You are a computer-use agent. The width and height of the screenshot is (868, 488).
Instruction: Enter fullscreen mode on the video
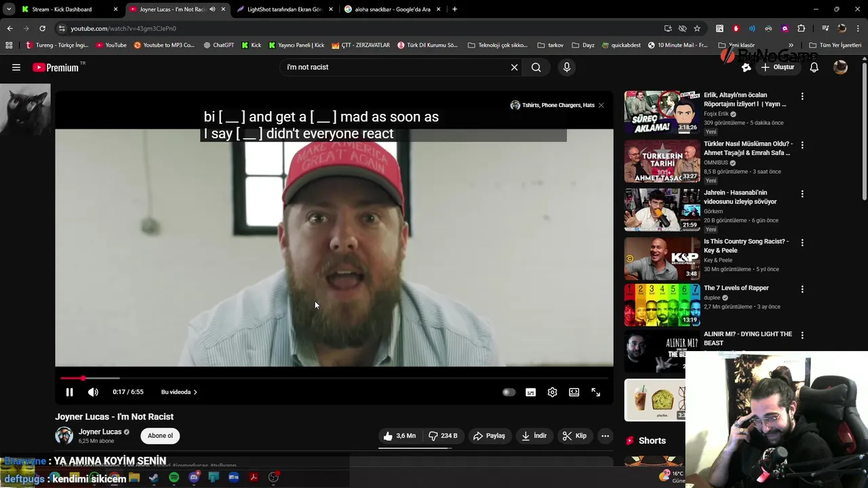(x=595, y=392)
